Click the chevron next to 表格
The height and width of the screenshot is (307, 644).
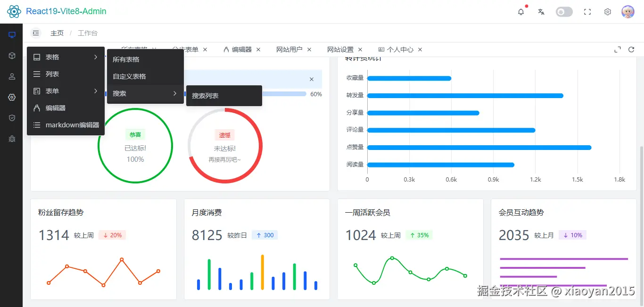[x=96, y=57]
